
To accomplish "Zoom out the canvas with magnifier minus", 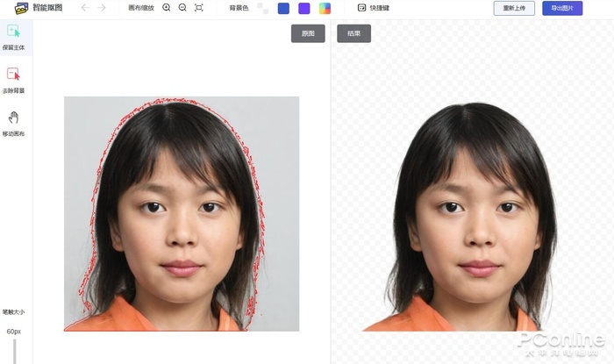I will tap(182, 8).
